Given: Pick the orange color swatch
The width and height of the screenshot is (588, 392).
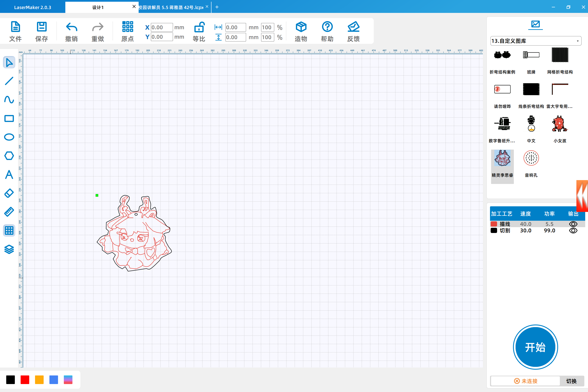Looking at the screenshot, I should 39,380.
